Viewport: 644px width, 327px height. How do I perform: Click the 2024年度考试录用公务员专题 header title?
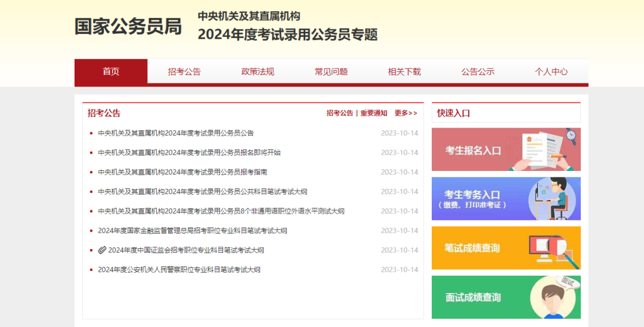(287, 35)
